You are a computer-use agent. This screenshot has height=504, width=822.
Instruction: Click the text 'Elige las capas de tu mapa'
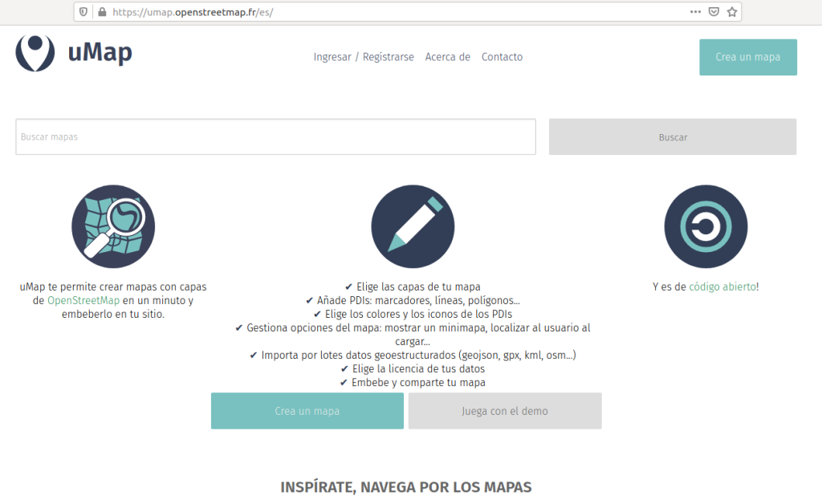click(418, 287)
